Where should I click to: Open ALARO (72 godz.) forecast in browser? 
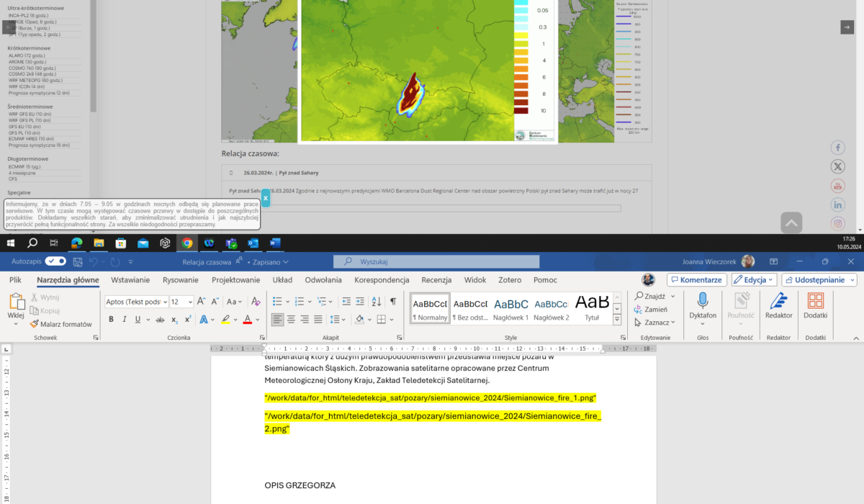click(27, 55)
